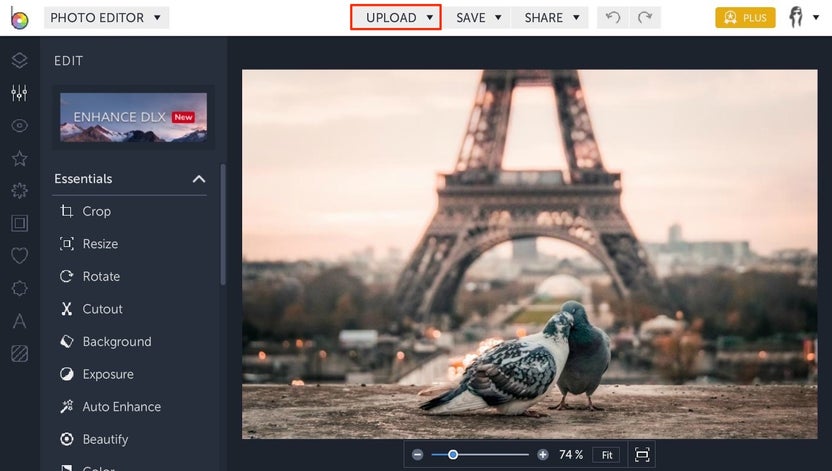Click the Rotate tool icon

(x=66, y=276)
